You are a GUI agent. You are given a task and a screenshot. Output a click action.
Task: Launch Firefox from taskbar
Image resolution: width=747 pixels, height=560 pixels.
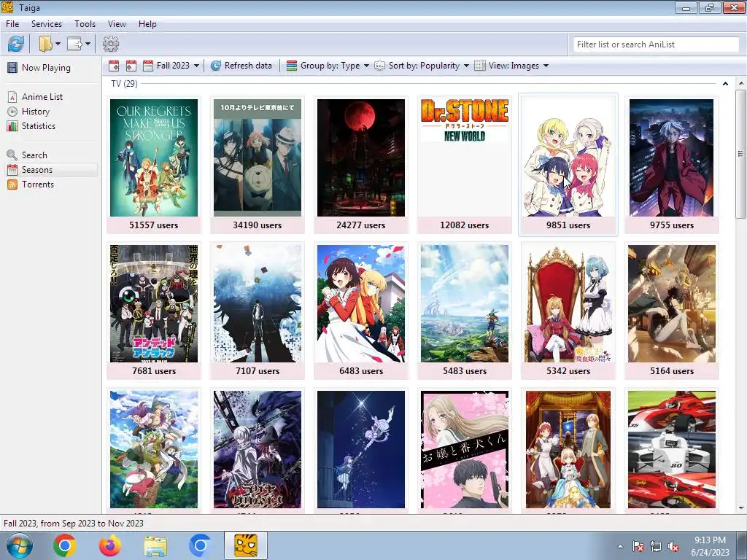[110, 545]
